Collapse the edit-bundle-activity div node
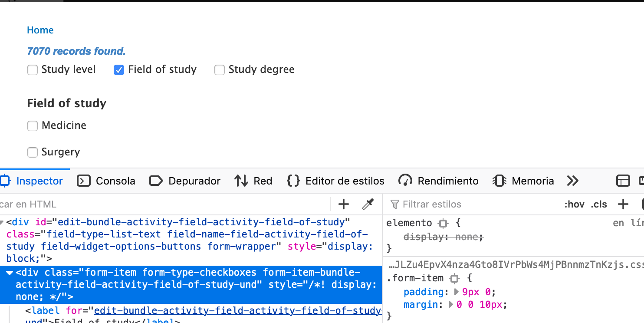644x323 pixels. (x=1, y=223)
